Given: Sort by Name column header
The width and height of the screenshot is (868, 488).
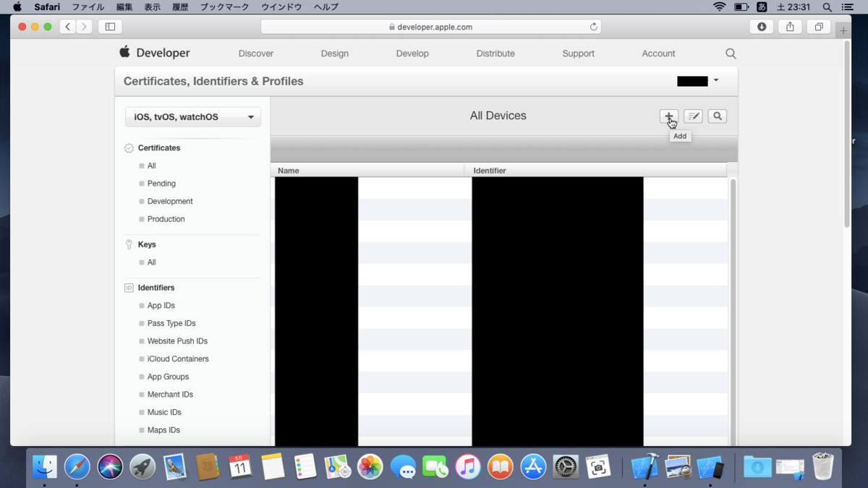Looking at the screenshot, I should point(367,171).
